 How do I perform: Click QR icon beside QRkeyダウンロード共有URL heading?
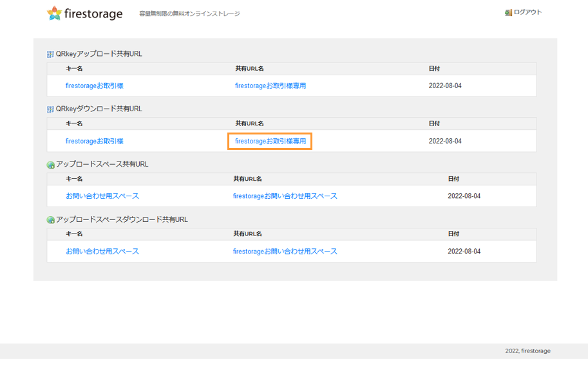pos(50,109)
